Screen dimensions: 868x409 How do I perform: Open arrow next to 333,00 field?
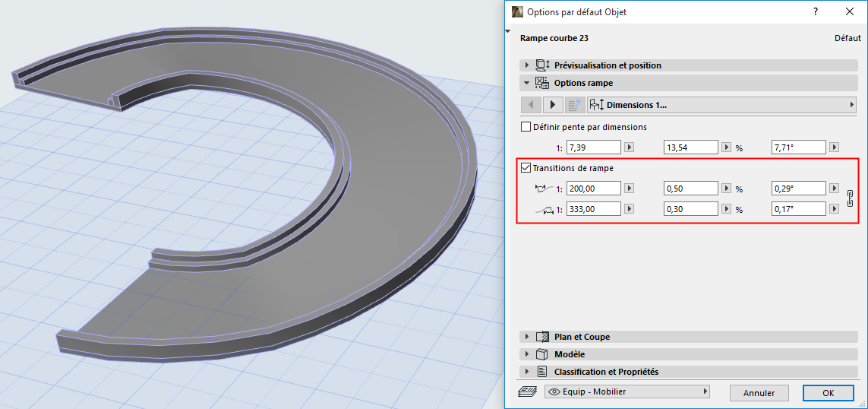[x=629, y=209]
